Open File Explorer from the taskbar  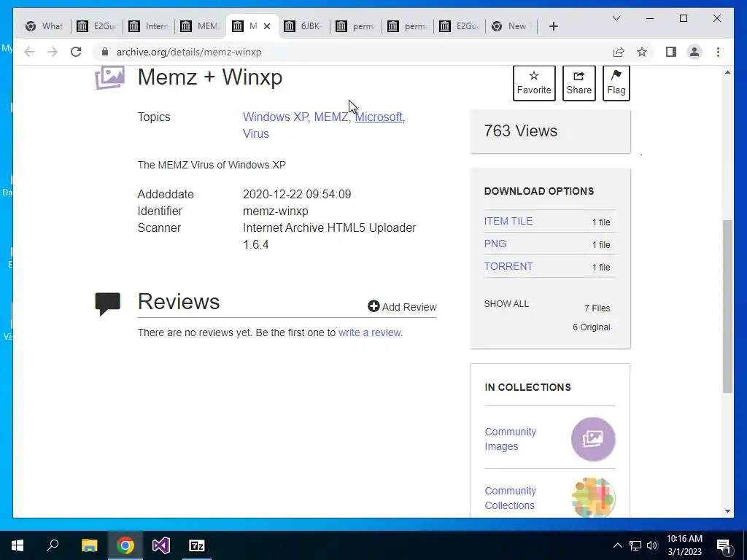(89, 545)
